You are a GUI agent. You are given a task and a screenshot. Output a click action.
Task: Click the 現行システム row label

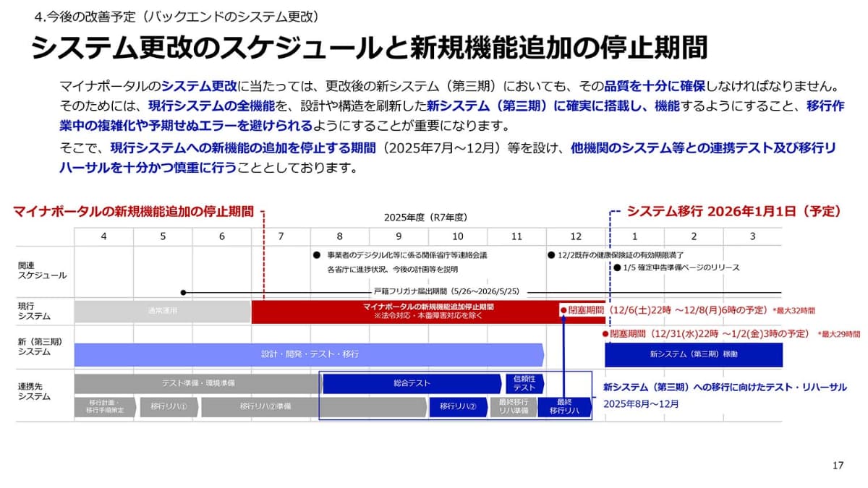[34, 312]
